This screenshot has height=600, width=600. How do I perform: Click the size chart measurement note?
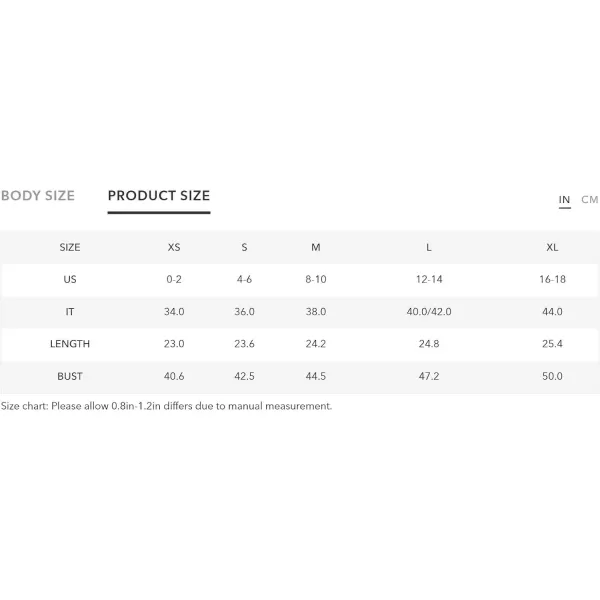tap(166, 406)
